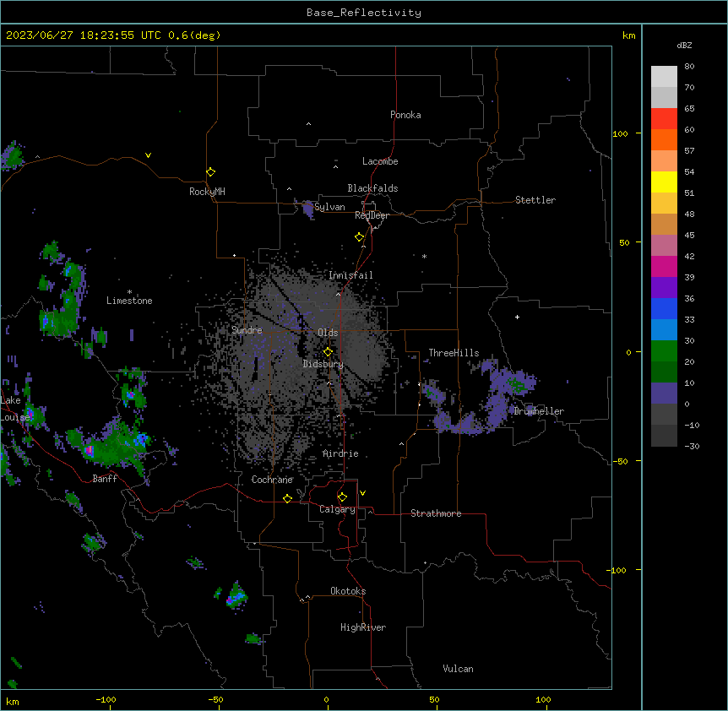728x711 pixels.
Task: Click the yellow diamond marker near RockyMH
Action: click(x=211, y=172)
